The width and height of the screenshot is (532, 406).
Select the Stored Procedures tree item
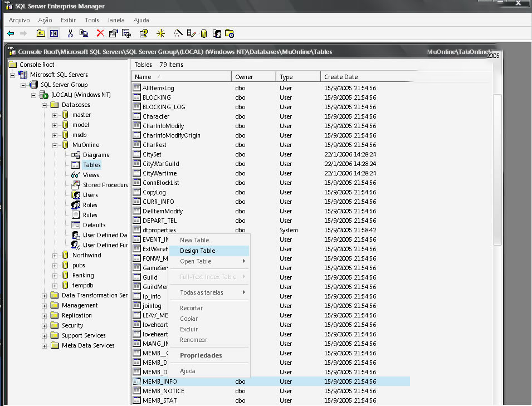coord(105,185)
